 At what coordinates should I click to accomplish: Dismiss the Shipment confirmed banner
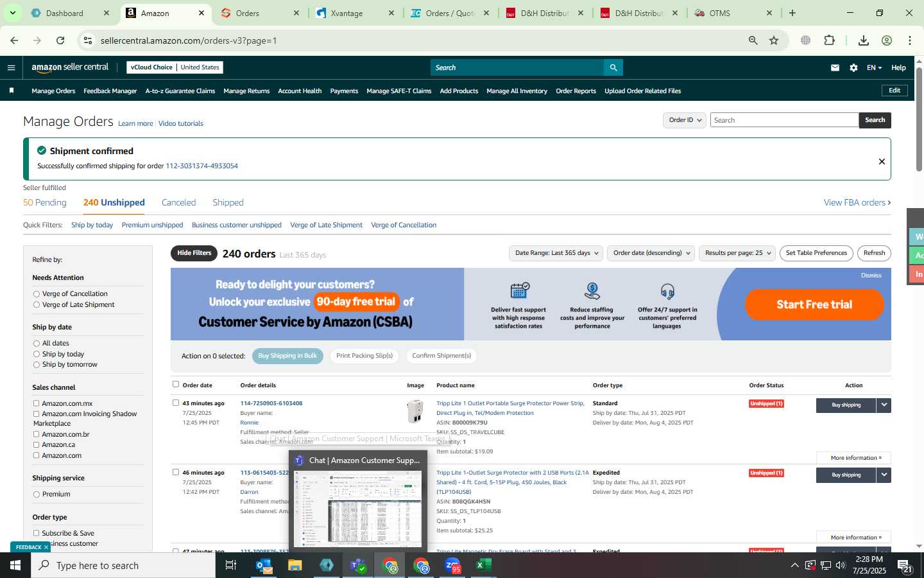click(882, 161)
